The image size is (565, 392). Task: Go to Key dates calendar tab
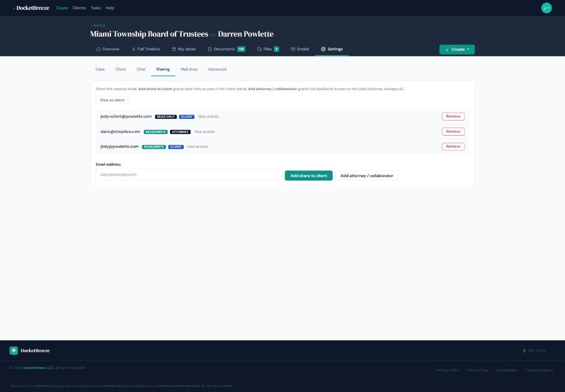point(183,49)
